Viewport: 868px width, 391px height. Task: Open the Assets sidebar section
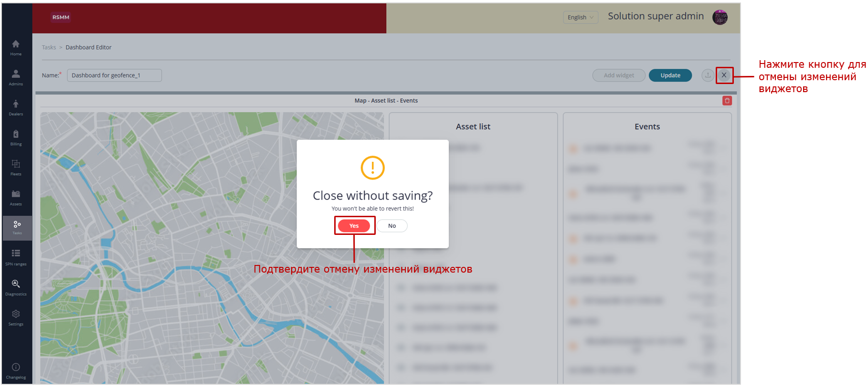(16, 198)
